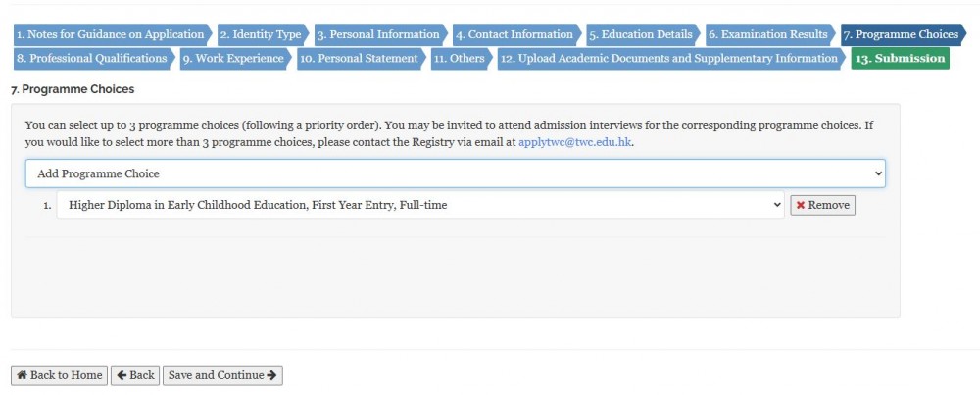Go to Upload Academic Documents tab

(669, 58)
